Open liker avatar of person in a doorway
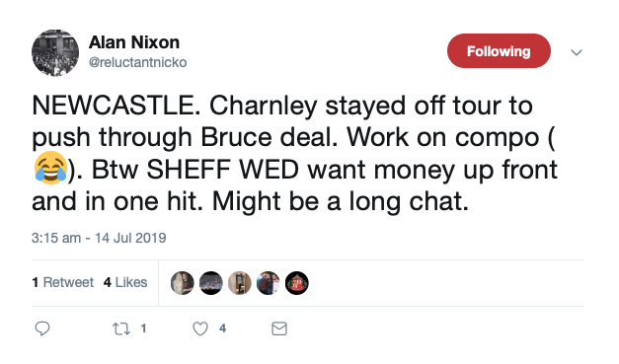The image size is (619, 364). pyautogui.click(x=240, y=283)
